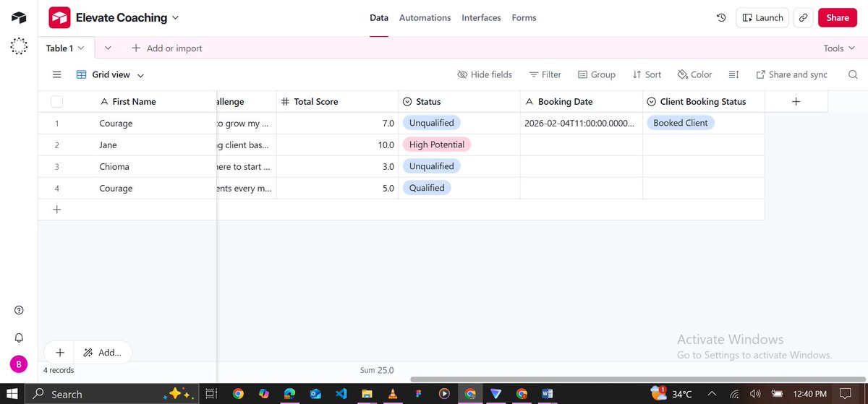The width and height of the screenshot is (868, 404).
Task: Click Add or import
Action: [x=167, y=48]
